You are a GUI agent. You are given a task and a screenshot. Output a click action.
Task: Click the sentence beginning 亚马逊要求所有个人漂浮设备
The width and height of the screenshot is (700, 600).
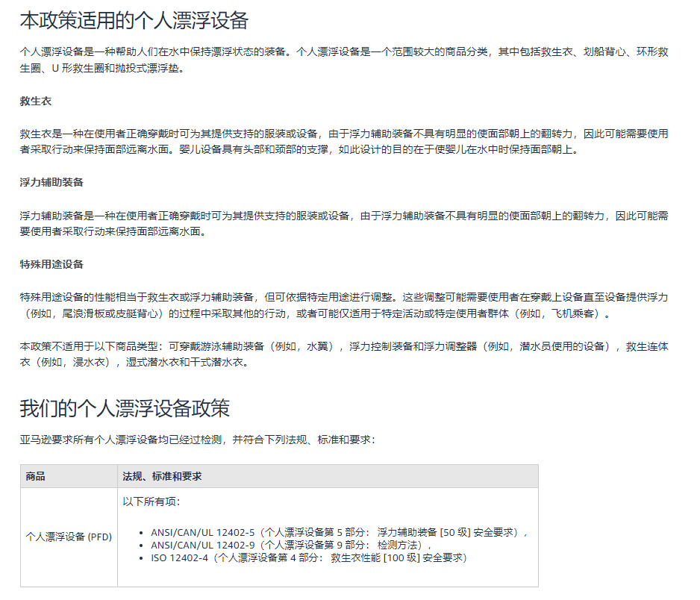click(197, 440)
